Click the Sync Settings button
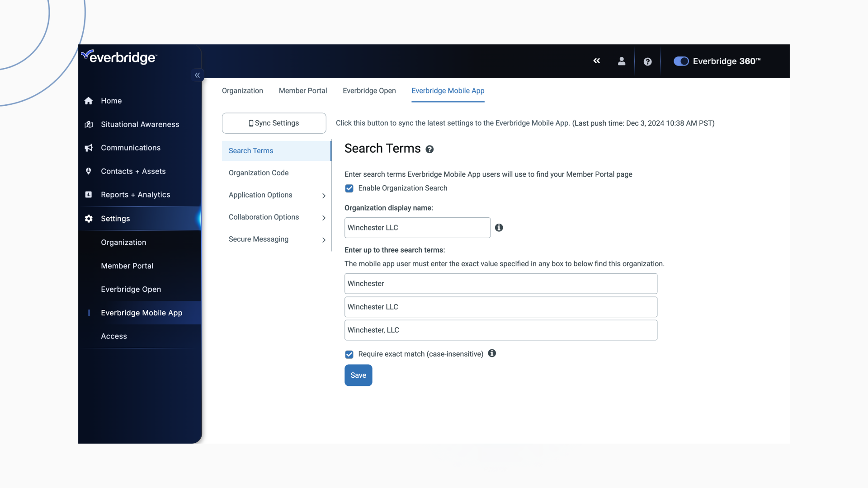868x488 pixels. pyautogui.click(x=274, y=123)
